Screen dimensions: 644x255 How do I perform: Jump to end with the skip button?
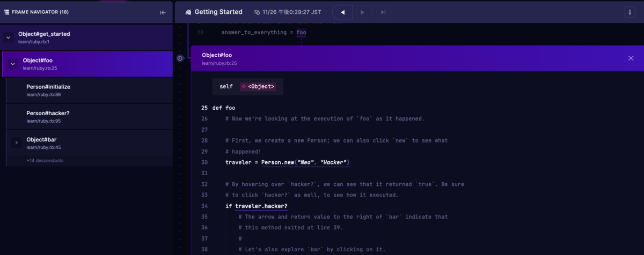pyautogui.click(x=383, y=12)
